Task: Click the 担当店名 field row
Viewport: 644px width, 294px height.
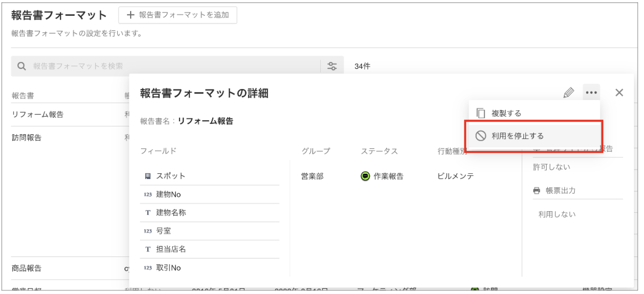Action: pos(209,249)
